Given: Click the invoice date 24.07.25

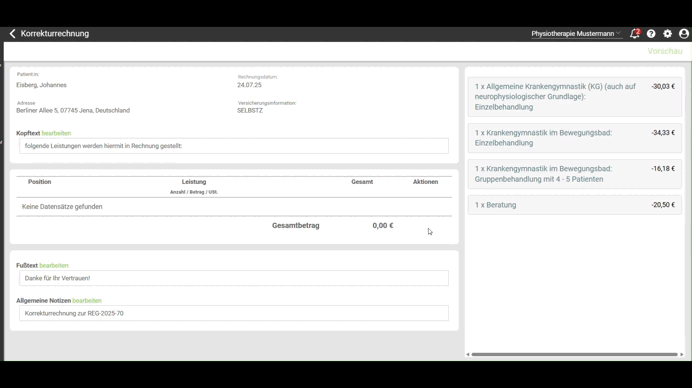Looking at the screenshot, I should (249, 85).
